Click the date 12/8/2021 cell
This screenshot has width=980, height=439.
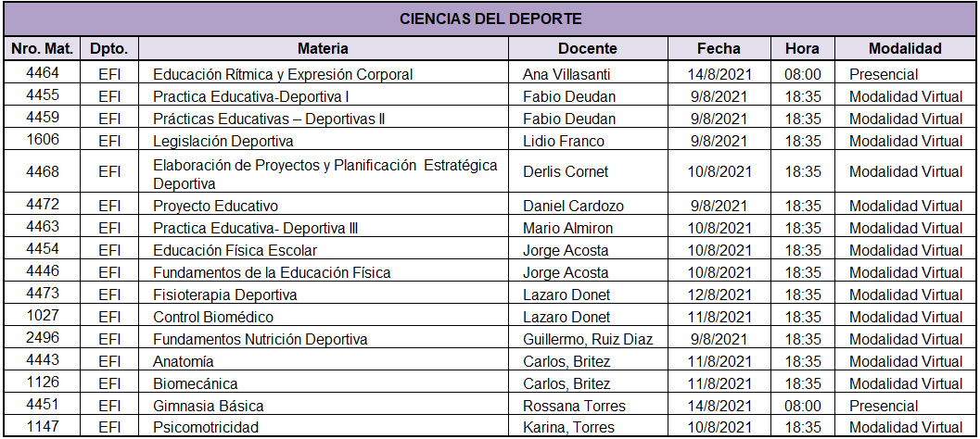(x=719, y=295)
